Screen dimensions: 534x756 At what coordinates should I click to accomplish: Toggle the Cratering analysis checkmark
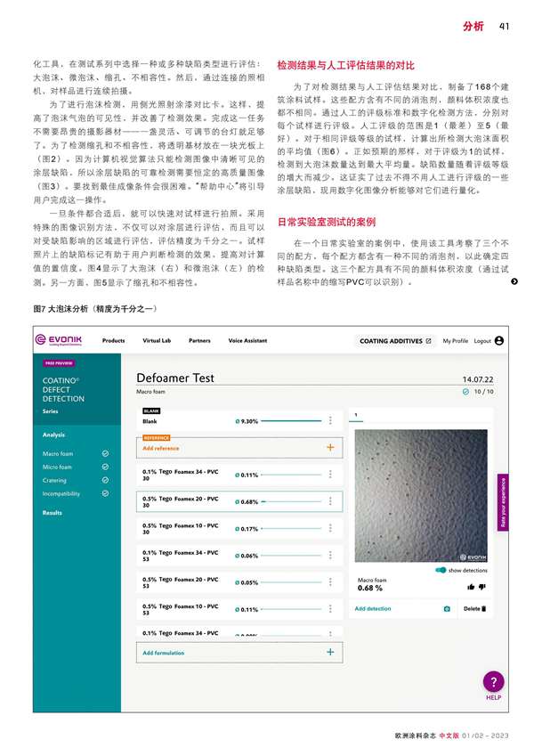pyautogui.click(x=105, y=480)
